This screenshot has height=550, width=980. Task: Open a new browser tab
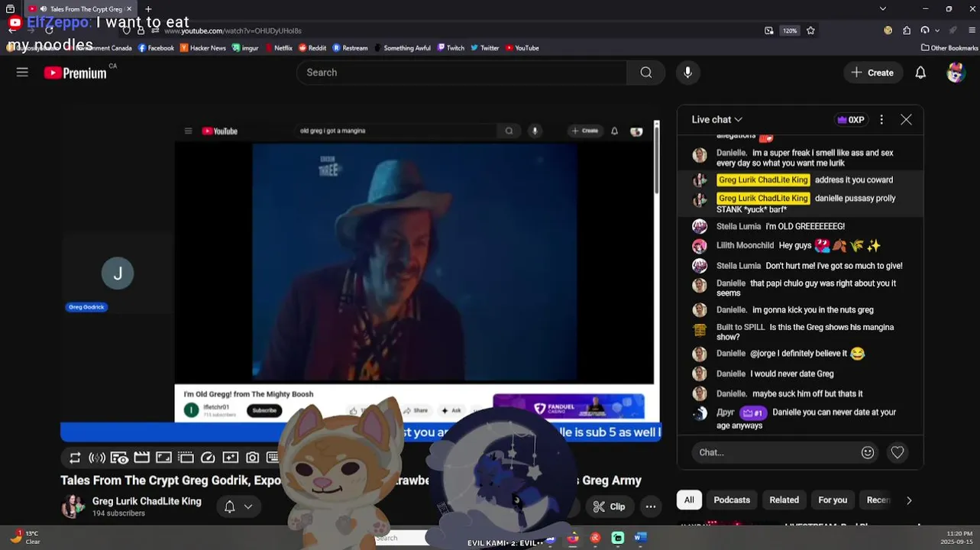click(x=148, y=9)
